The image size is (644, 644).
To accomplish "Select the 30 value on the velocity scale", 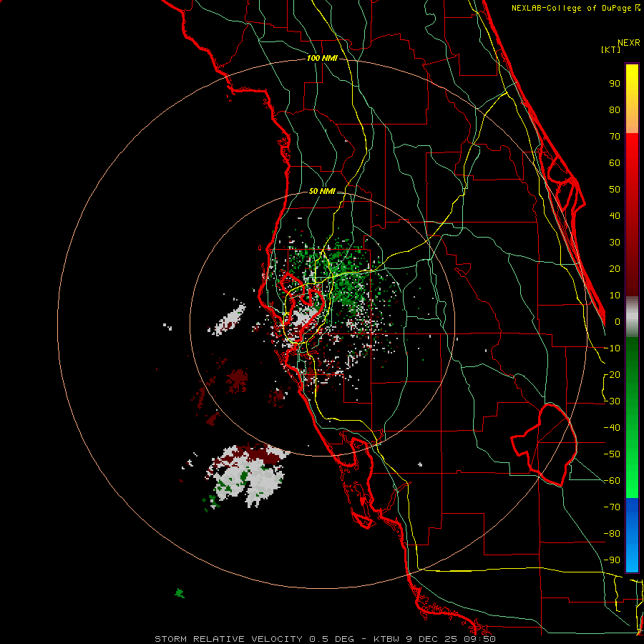I will coord(615,243).
